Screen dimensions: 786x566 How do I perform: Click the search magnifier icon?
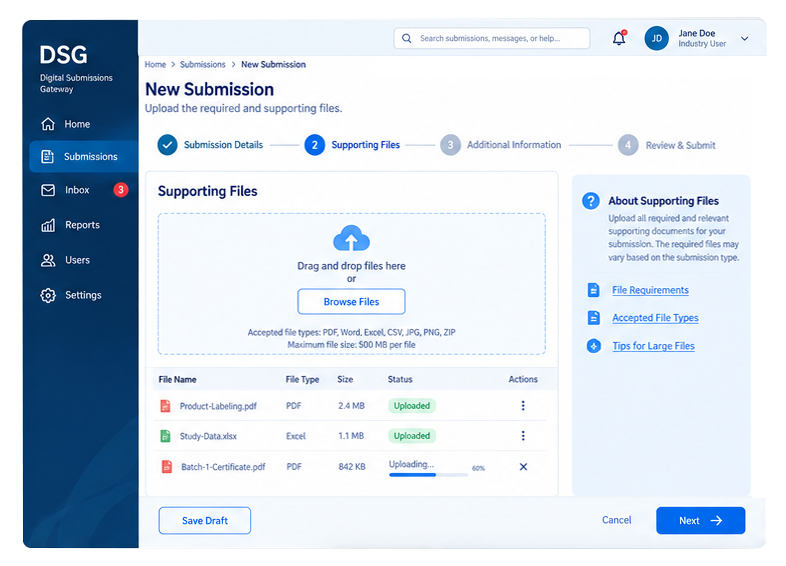click(x=407, y=39)
